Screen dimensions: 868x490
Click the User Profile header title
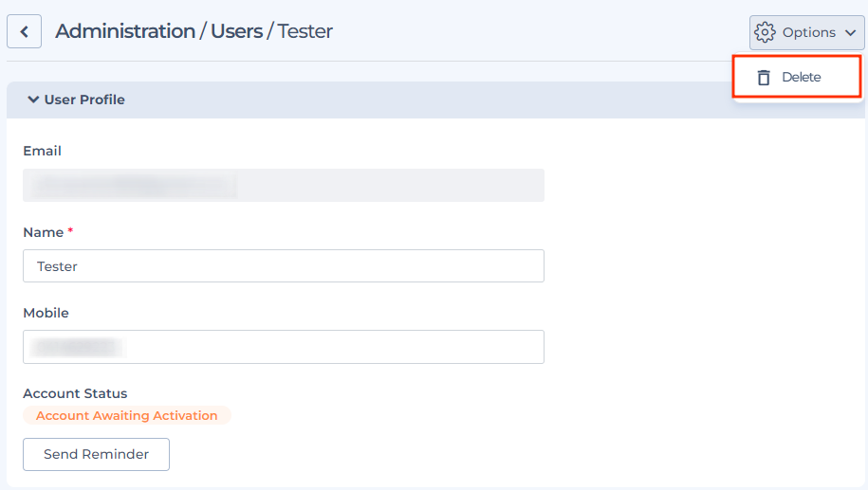(84, 100)
